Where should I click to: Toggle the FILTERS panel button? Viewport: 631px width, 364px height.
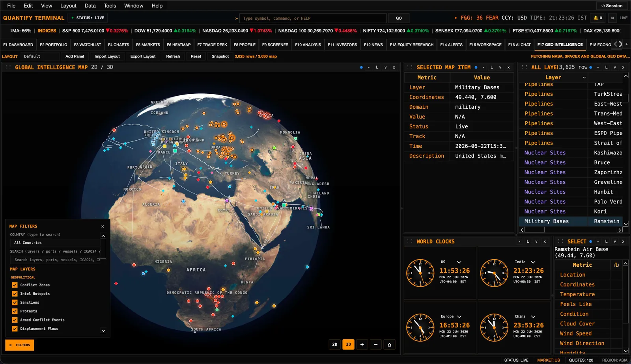pyautogui.click(x=20, y=345)
